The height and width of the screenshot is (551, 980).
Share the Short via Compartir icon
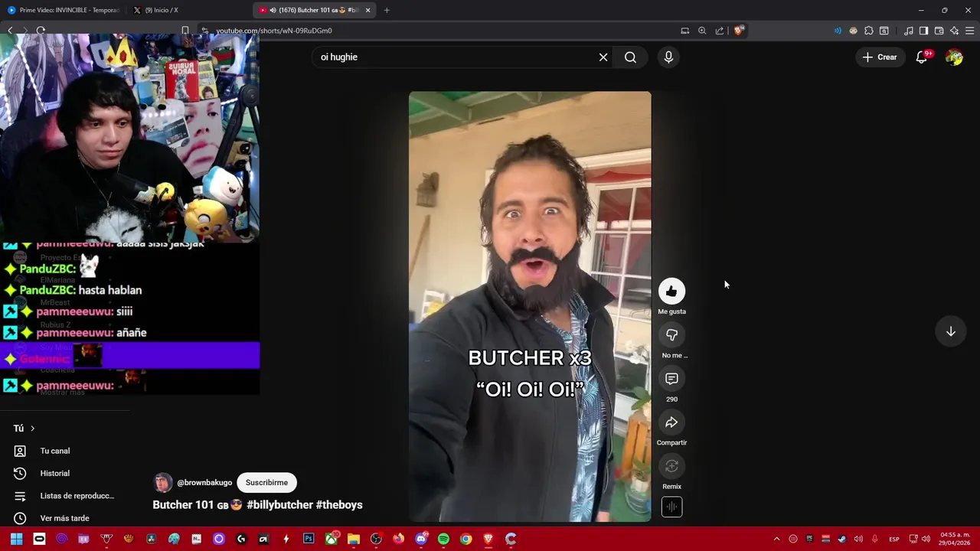pyautogui.click(x=671, y=422)
